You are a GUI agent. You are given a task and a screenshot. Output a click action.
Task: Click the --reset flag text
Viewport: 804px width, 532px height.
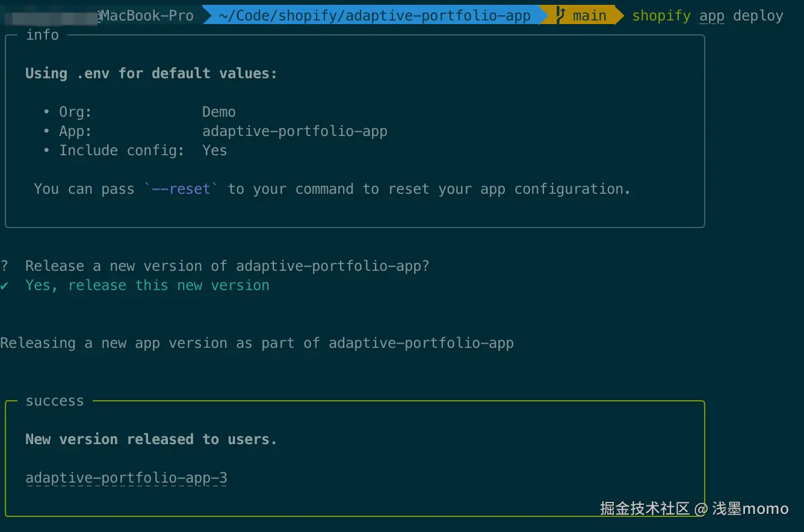pos(181,189)
